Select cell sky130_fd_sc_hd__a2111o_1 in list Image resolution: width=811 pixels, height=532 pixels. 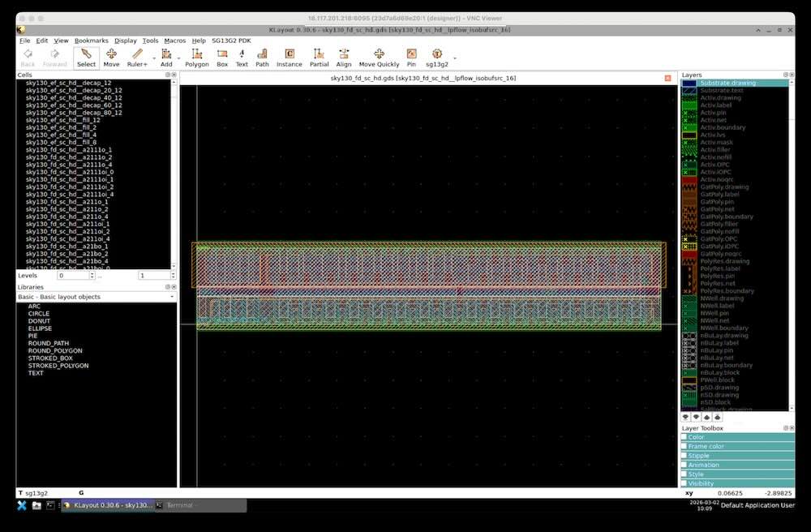click(x=69, y=150)
